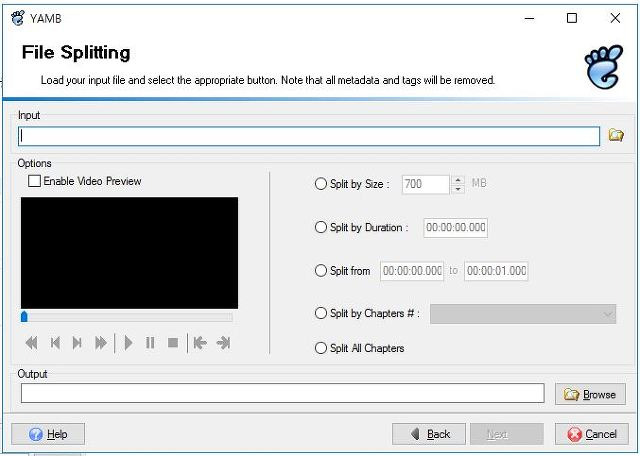640x456 pixels.
Task: Click the greyed-out Next button
Action: click(507, 434)
